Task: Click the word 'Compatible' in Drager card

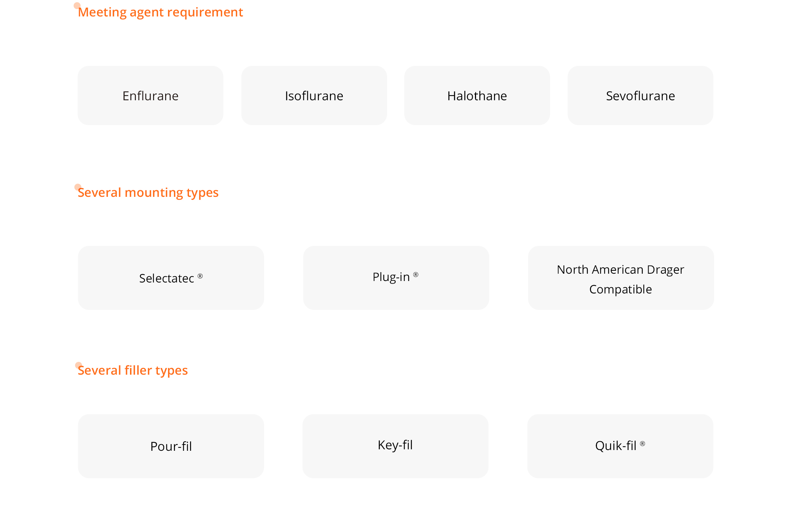Action: point(620,289)
